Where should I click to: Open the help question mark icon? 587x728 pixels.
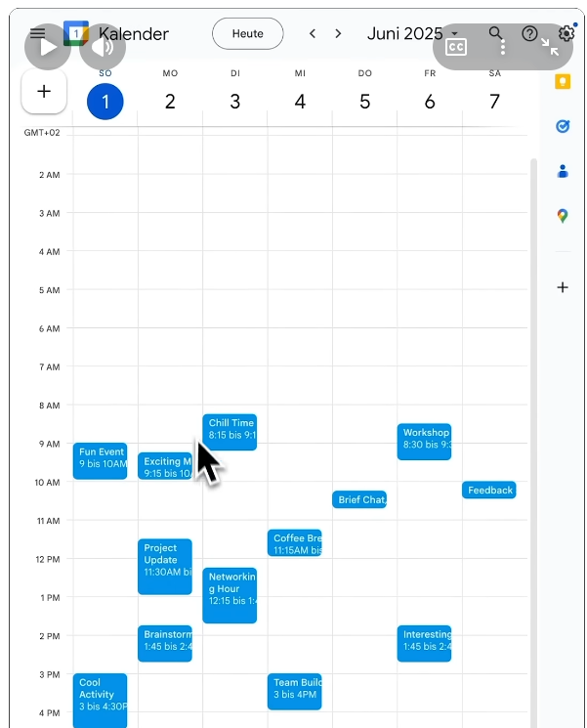pos(529,34)
